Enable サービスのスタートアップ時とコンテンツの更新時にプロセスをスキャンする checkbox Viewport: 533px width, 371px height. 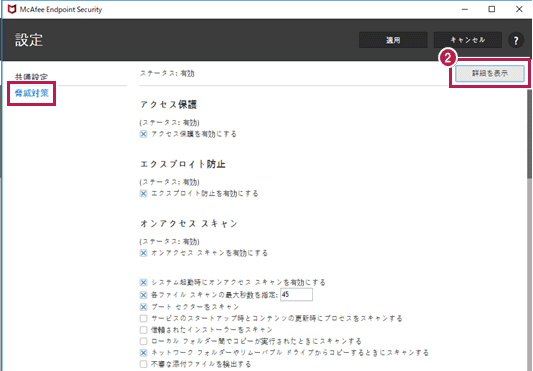pyautogui.click(x=143, y=319)
